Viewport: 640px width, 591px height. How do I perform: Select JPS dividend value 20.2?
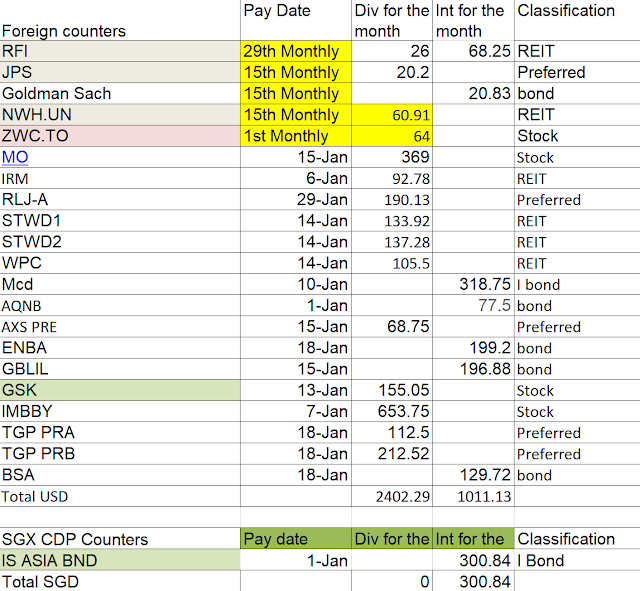[x=392, y=73]
